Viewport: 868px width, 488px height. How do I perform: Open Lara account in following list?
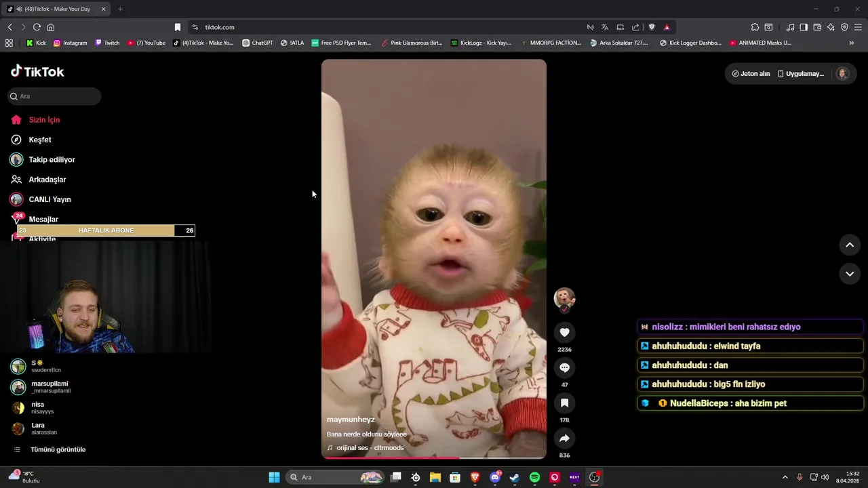click(x=34, y=429)
